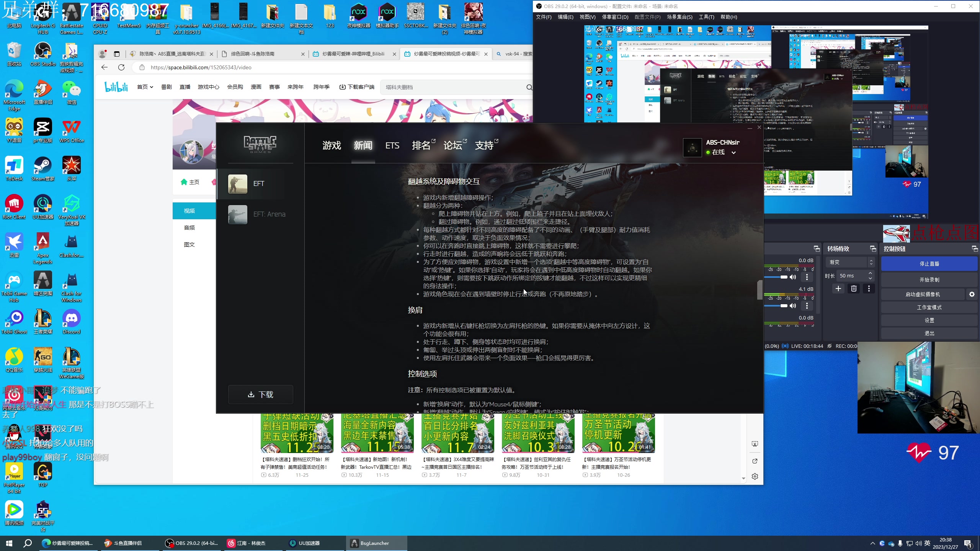Open virtual camera settings gear in OBS
The width and height of the screenshot is (980, 551).
[972, 294]
